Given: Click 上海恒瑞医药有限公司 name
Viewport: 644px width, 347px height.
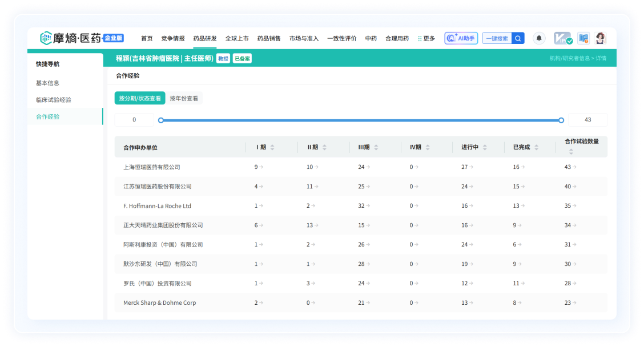Looking at the screenshot, I should coord(151,167).
